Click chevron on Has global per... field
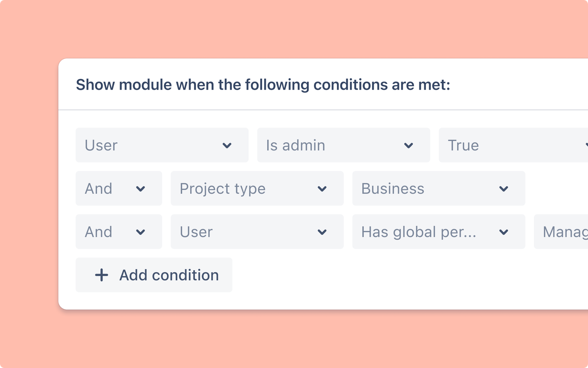Screen dimensions: 588x368 click(x=503, y=232)
